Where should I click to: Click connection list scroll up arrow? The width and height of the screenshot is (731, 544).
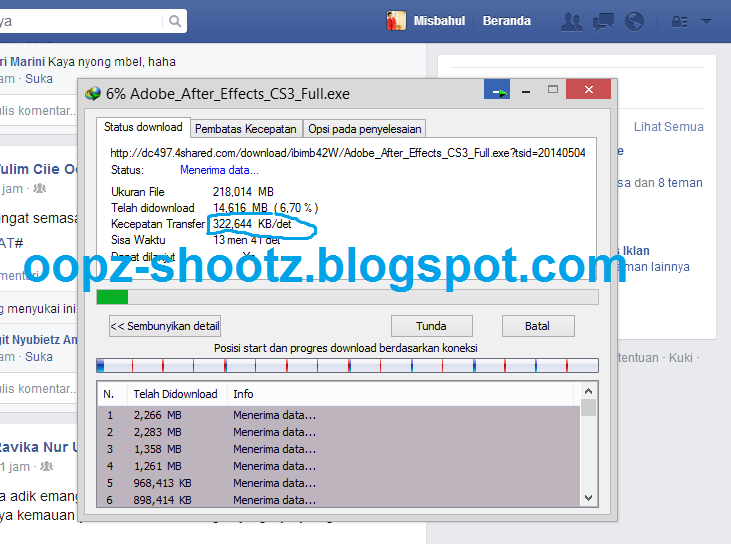point(588,391)
